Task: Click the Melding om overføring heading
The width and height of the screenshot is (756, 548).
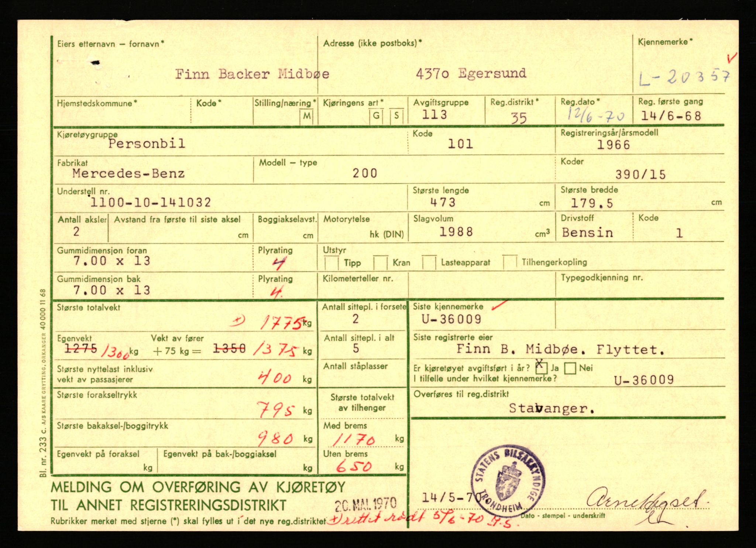Action: pyautogui.click(x=197, y=496)
